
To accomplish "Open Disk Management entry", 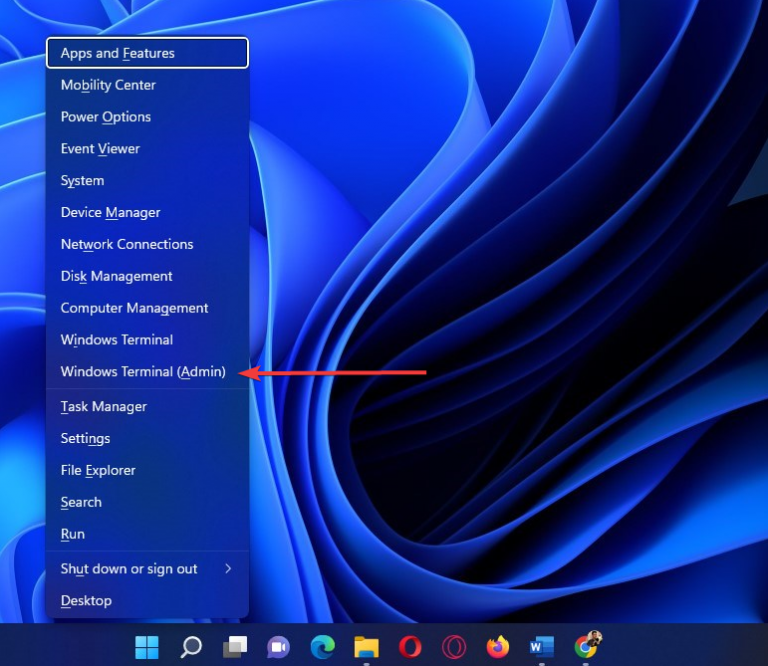I will point(147,276).
